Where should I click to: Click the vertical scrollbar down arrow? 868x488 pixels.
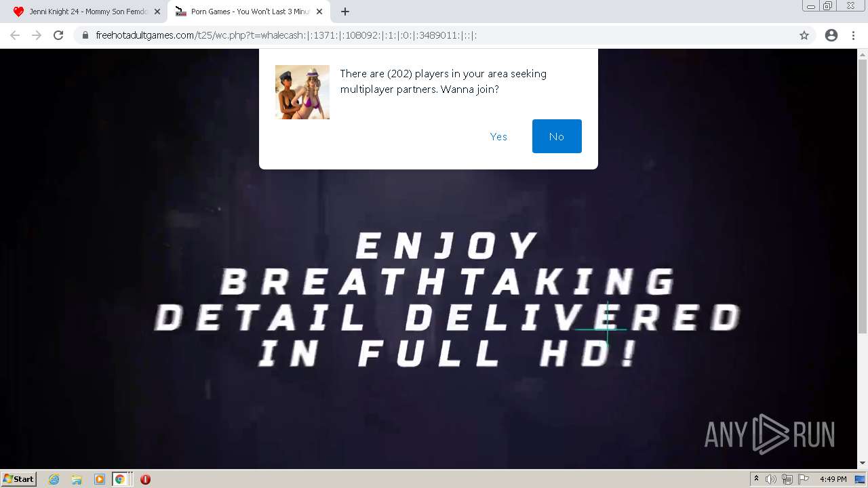(x=863, y=463)
